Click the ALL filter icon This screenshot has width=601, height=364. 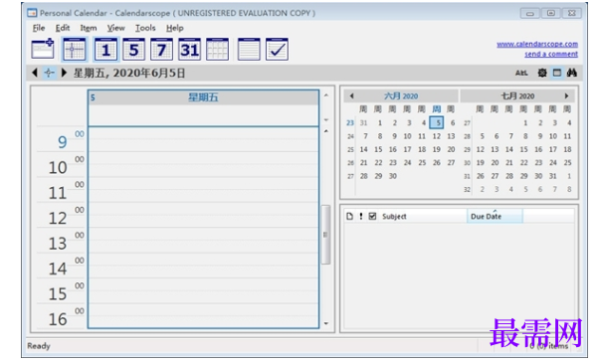click(521, 73)
